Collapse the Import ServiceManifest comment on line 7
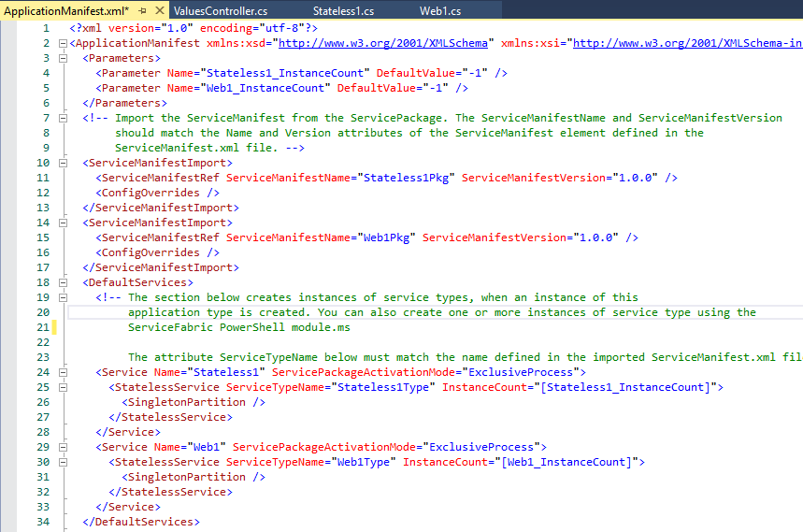This screenshot has width=803, height=532. [63, 119]
